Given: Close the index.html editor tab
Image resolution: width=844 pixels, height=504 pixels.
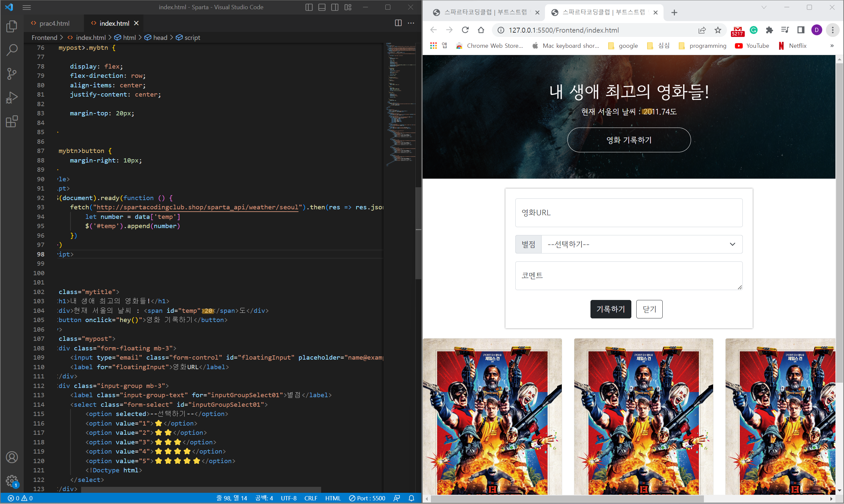Looking at the screenshot, I should (136, 23).
